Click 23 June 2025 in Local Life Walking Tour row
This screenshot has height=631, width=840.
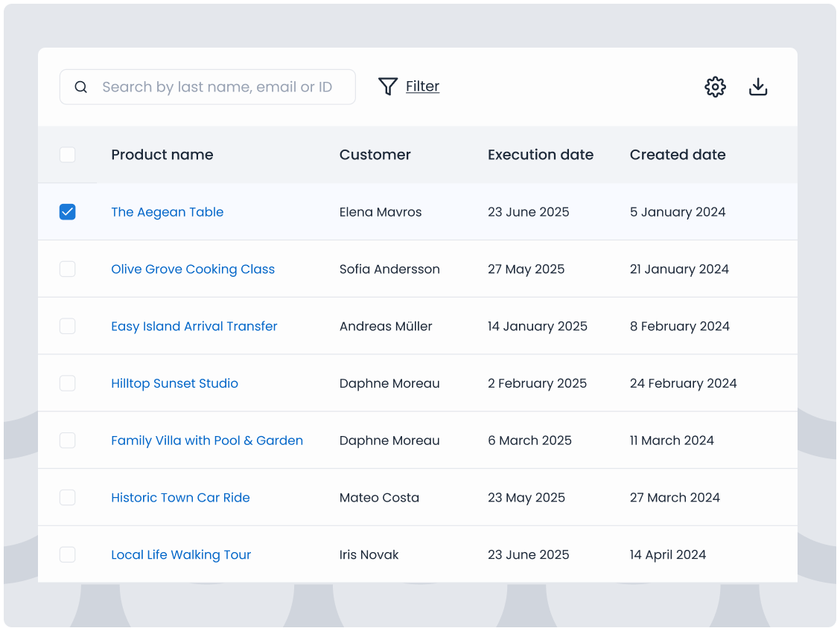(x=528, y=554)
